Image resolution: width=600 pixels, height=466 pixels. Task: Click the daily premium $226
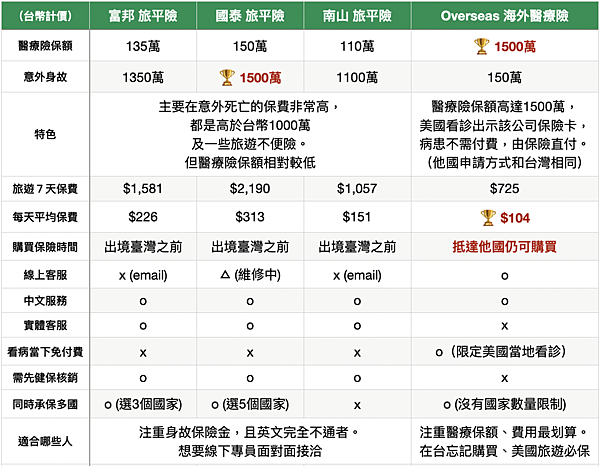click(143, 217)
